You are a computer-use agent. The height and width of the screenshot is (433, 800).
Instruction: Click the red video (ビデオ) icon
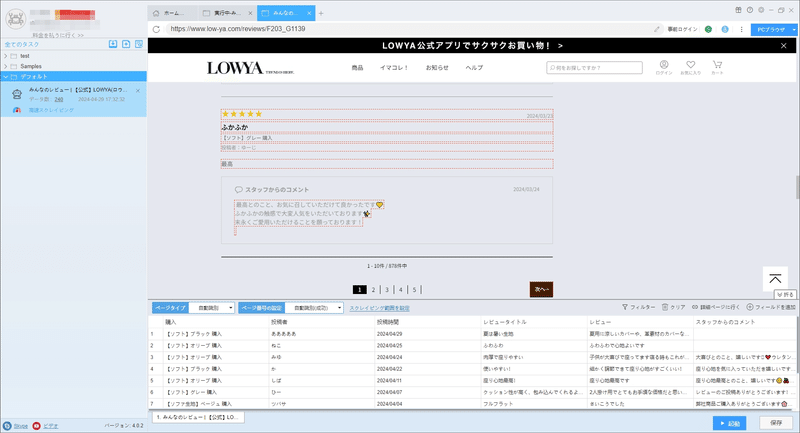pos(36,426)
